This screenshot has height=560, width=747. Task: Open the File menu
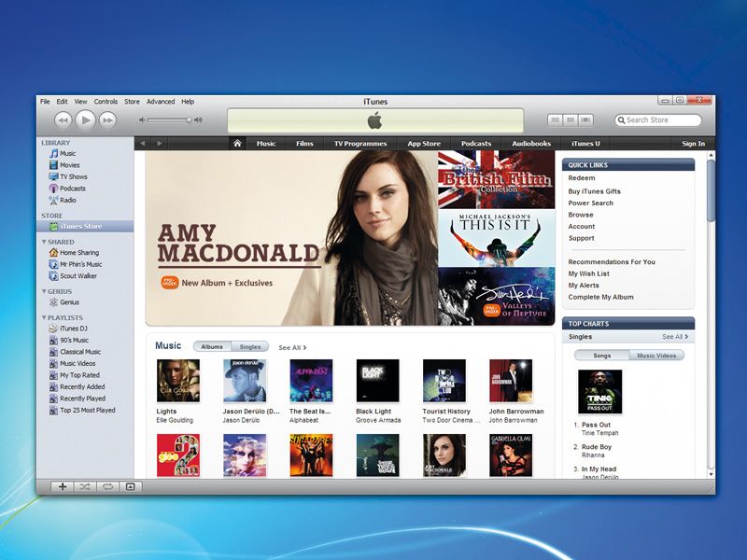pos(45,102)
